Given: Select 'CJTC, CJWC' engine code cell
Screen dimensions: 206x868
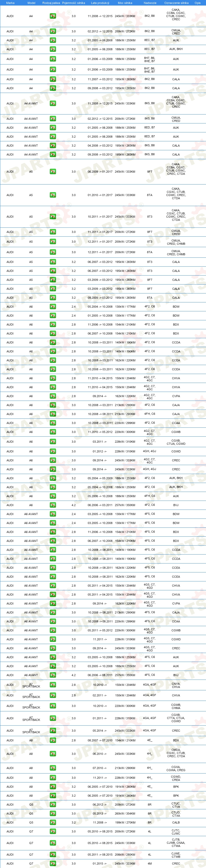Looking at the screenshot, I should pyautogui.click(x=176, y=832).
